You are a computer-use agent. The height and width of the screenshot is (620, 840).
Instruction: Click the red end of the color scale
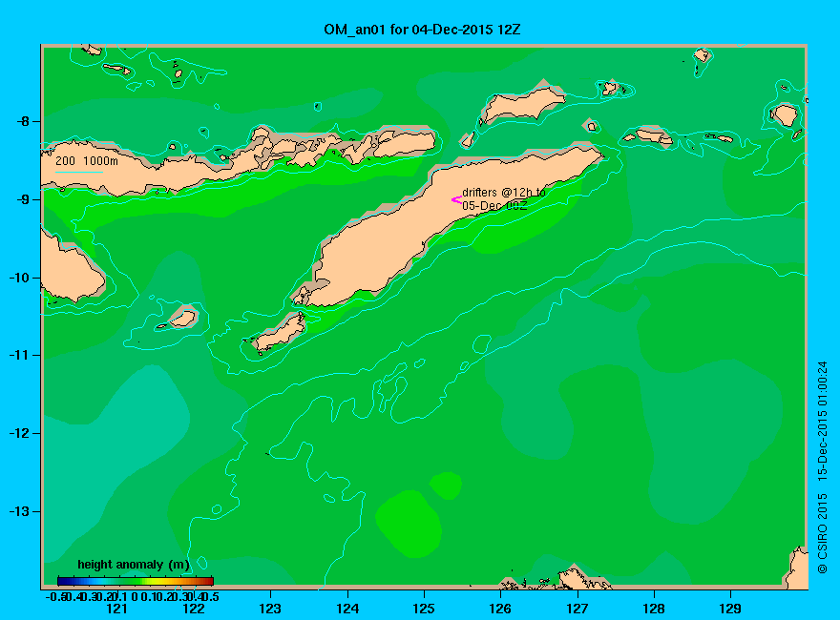[208, 581]
